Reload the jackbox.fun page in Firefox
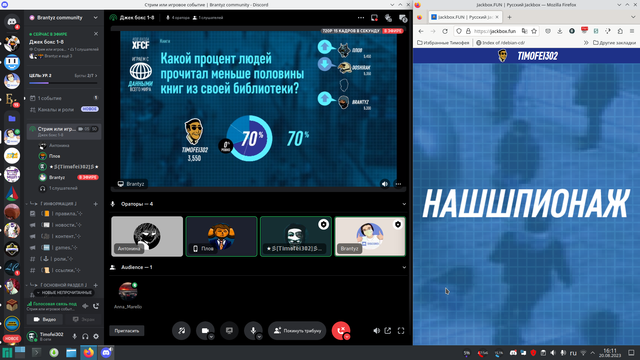 pos(445,31)
